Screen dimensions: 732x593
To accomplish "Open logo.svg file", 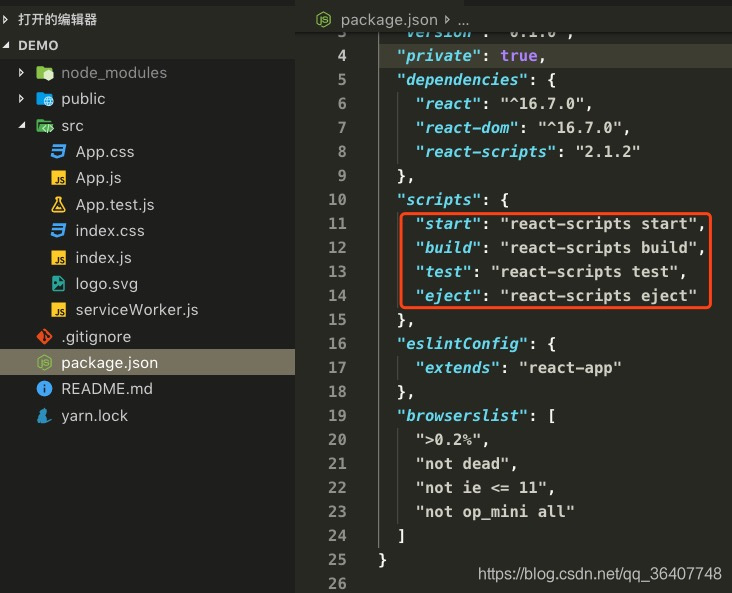I will 106,284.
